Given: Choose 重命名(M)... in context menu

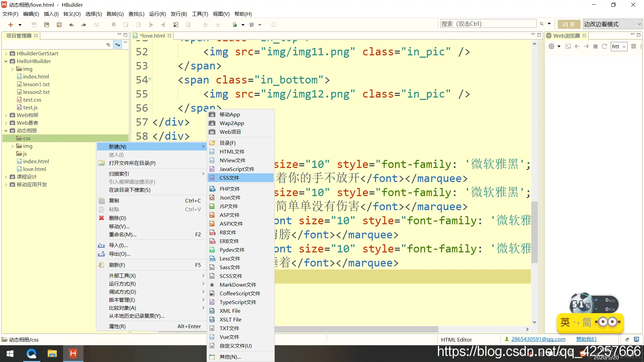Looking at the screenshot, I should (122, 235).
